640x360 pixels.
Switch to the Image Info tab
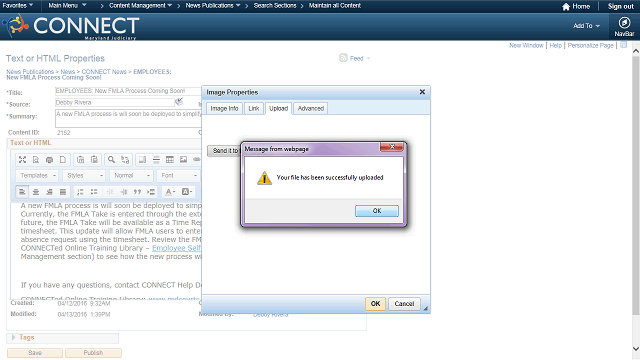coord(224,109)
